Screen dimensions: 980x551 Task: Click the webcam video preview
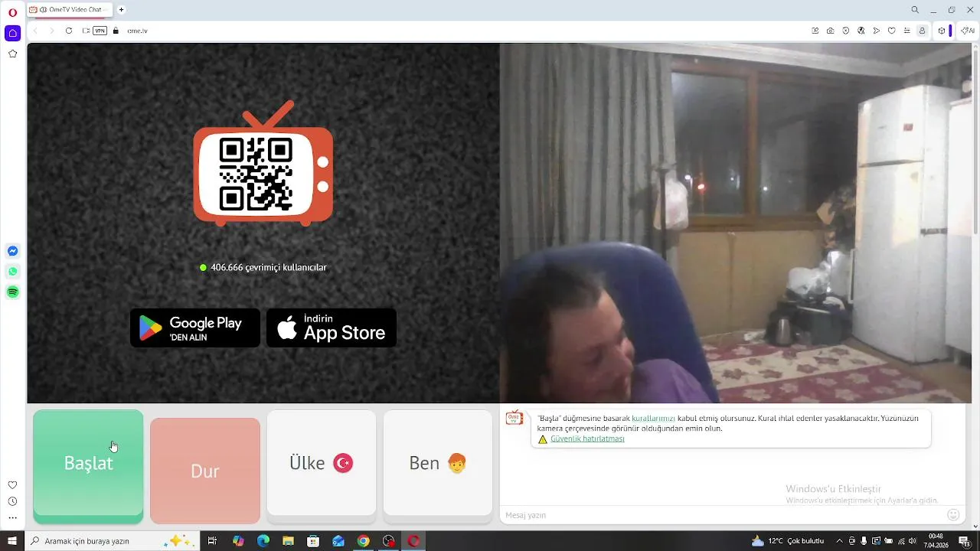tap(735, 223)
